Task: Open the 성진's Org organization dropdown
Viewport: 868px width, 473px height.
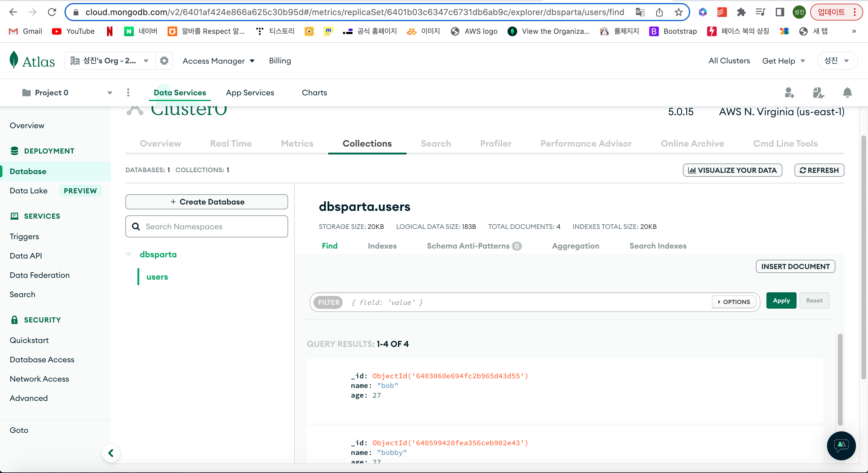Action: (x=110, y=60)
